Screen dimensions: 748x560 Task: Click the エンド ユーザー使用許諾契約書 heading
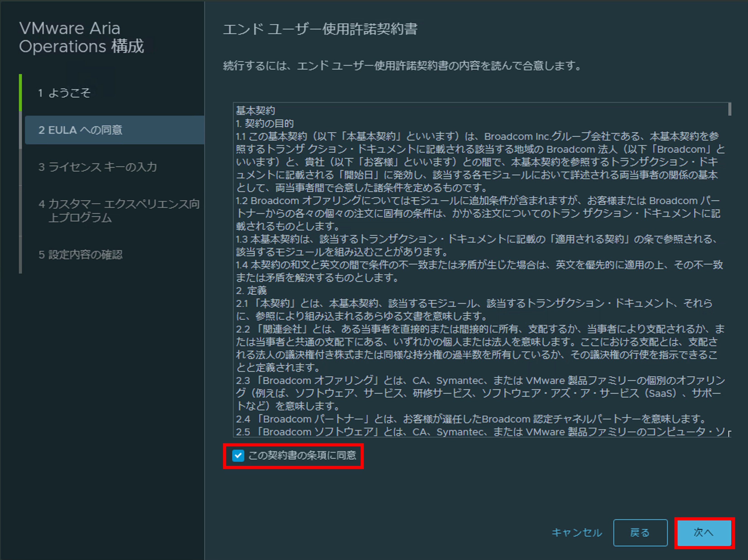320,29
